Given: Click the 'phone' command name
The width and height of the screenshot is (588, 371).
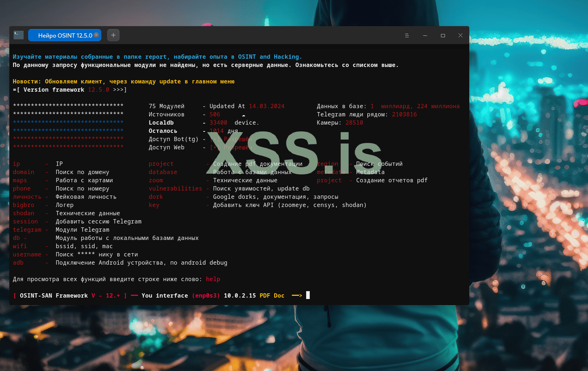Looking at the screenshot, I should tap(22, 188).
